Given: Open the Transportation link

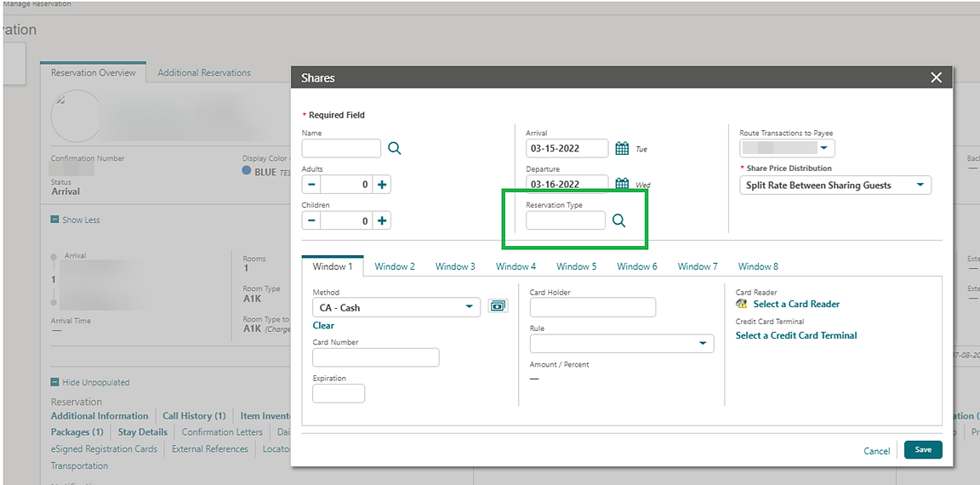Looking at the screenshot, I should click(x=79, y=465).
